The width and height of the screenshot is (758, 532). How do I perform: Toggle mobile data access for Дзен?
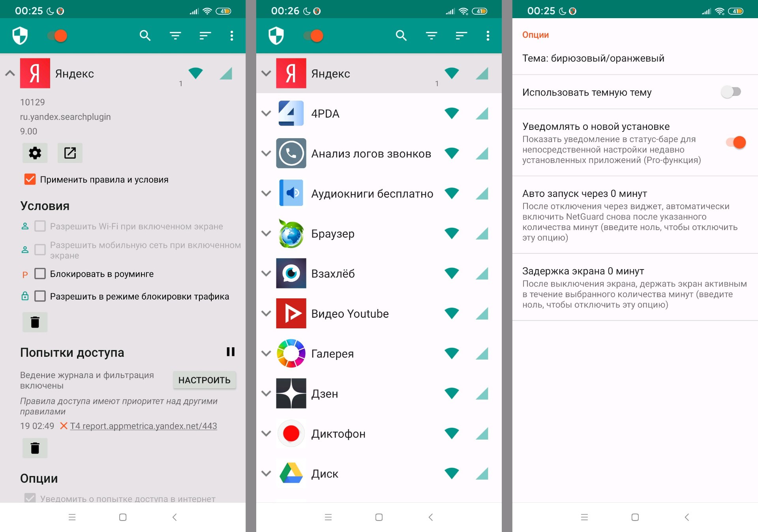click(x=482, y=393)
